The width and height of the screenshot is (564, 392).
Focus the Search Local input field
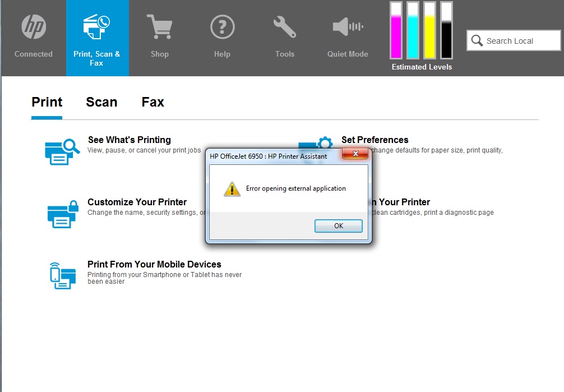514,41
